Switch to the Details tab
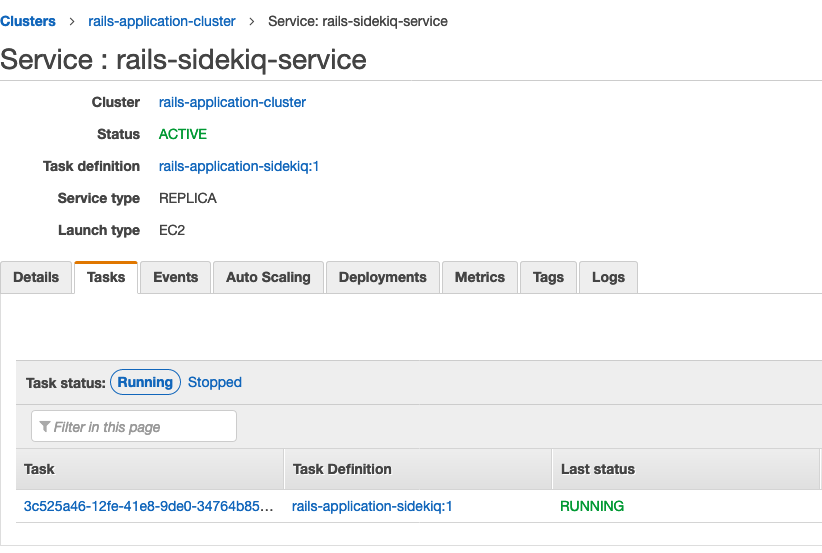 tap(36, 277)
